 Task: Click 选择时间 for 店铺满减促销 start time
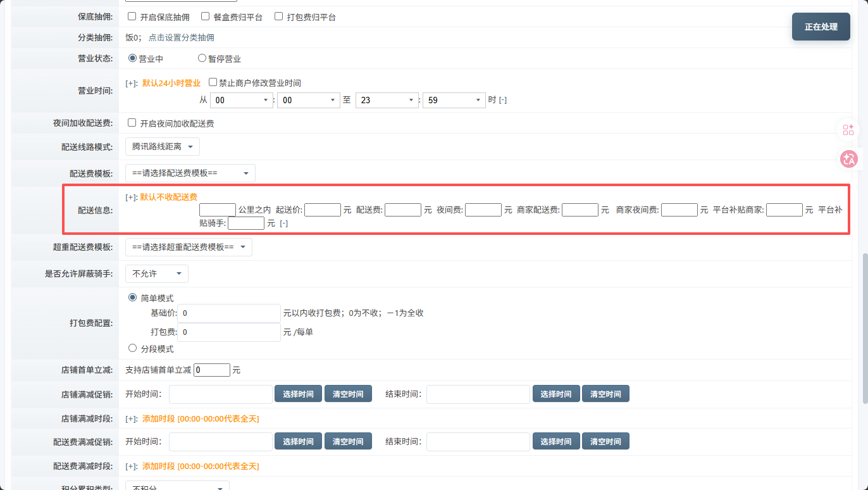298,394
